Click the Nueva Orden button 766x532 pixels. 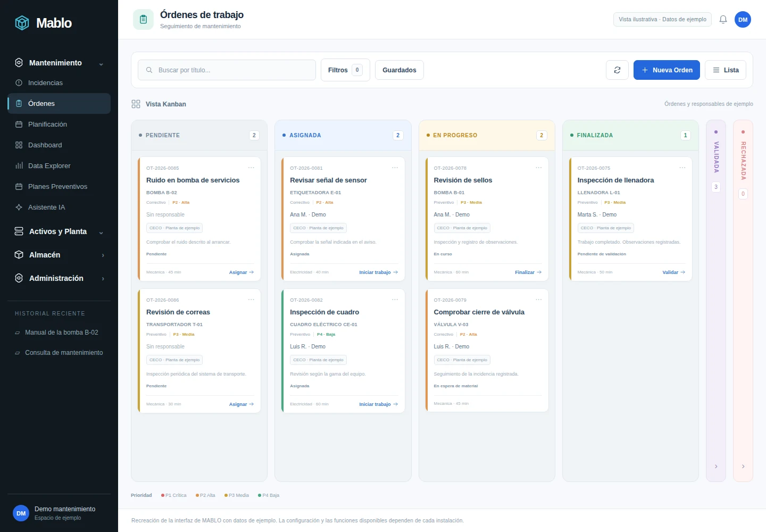tap(667, 70)
